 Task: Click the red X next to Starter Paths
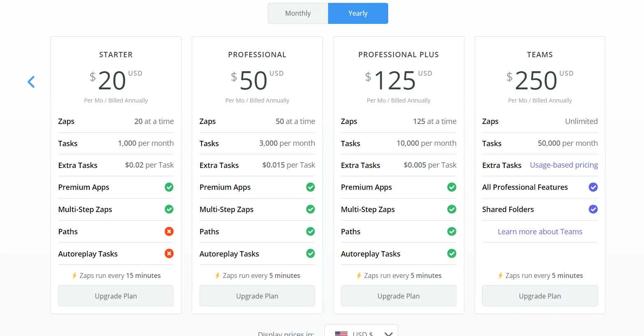click(169, 231)
